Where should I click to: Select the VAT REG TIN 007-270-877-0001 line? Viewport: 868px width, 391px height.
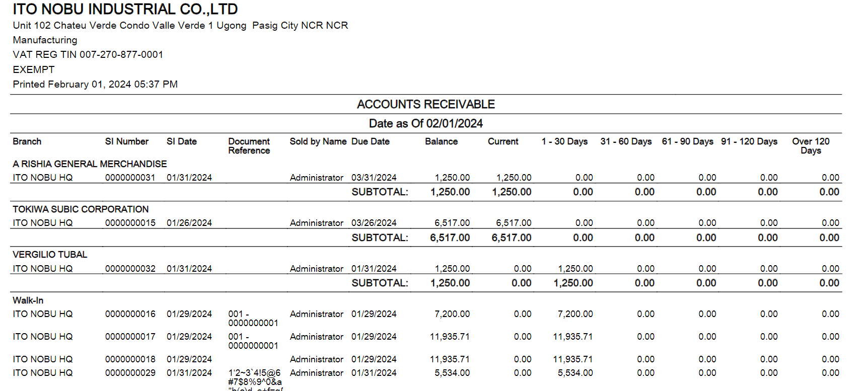(88, 54)
